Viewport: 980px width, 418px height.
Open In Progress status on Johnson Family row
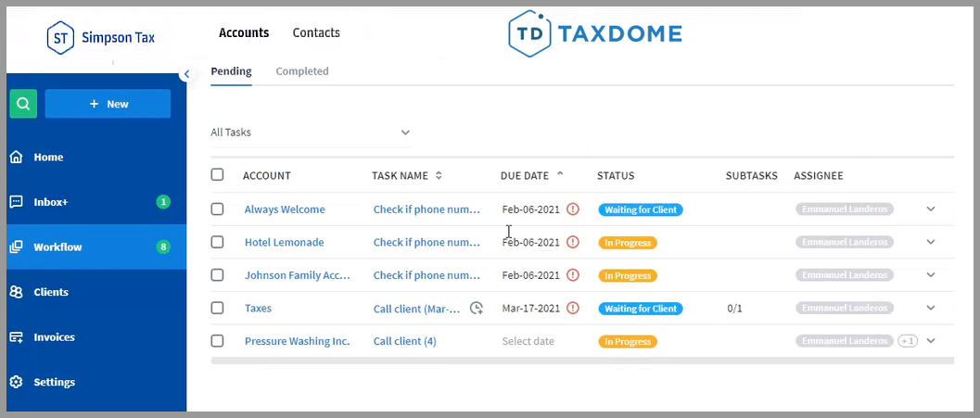pos(628,275)
